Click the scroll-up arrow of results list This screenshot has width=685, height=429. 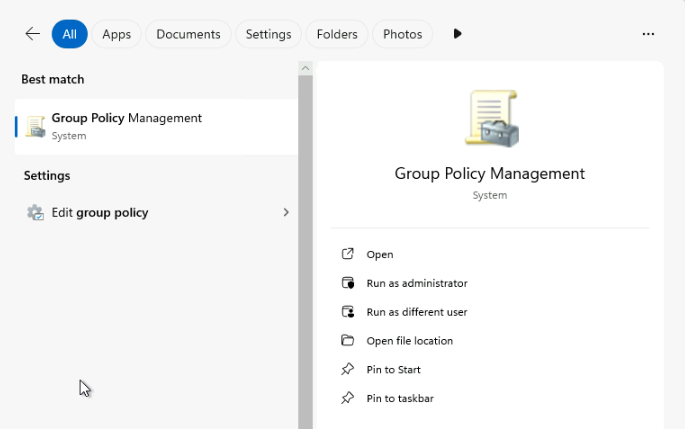[x=305, y=68]
